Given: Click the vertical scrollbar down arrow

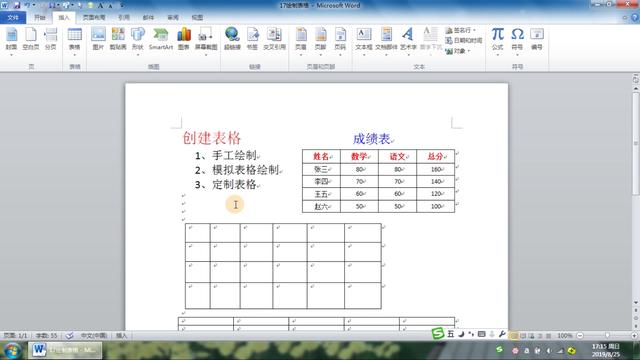Looking at the screenshot, I should coord(636,302).
